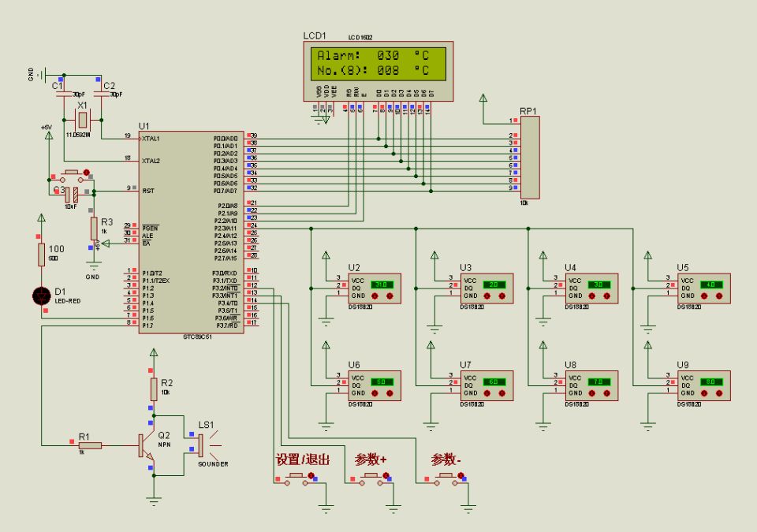Select the LCD1 display screen
The height and width of the screenshot is (532, 757).
[378, 63]
